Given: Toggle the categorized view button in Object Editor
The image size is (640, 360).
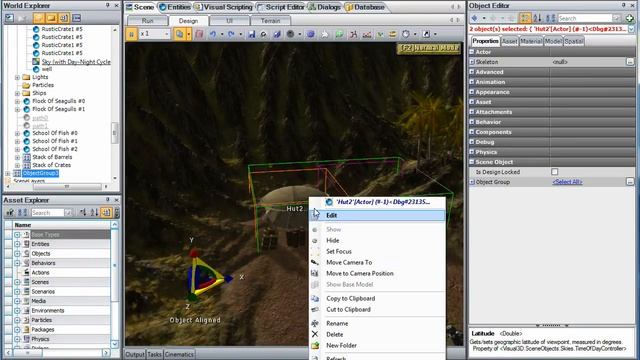Looking at the screenshot, I should [x=525, y=18].
